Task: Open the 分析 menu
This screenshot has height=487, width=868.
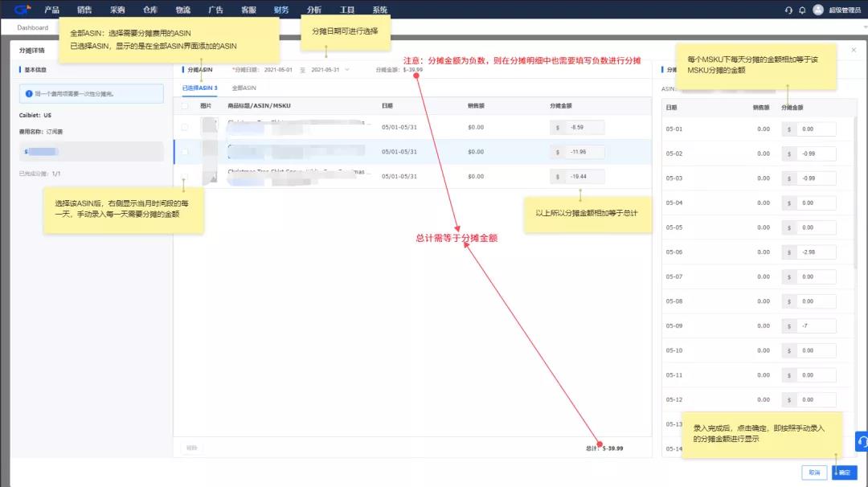Action: point(314,10)
